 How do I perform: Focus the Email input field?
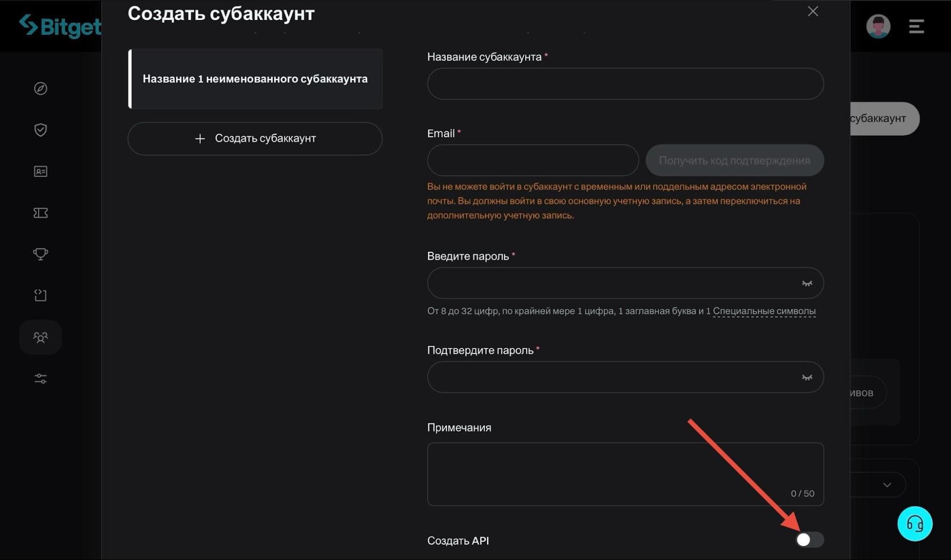[533, 160]
